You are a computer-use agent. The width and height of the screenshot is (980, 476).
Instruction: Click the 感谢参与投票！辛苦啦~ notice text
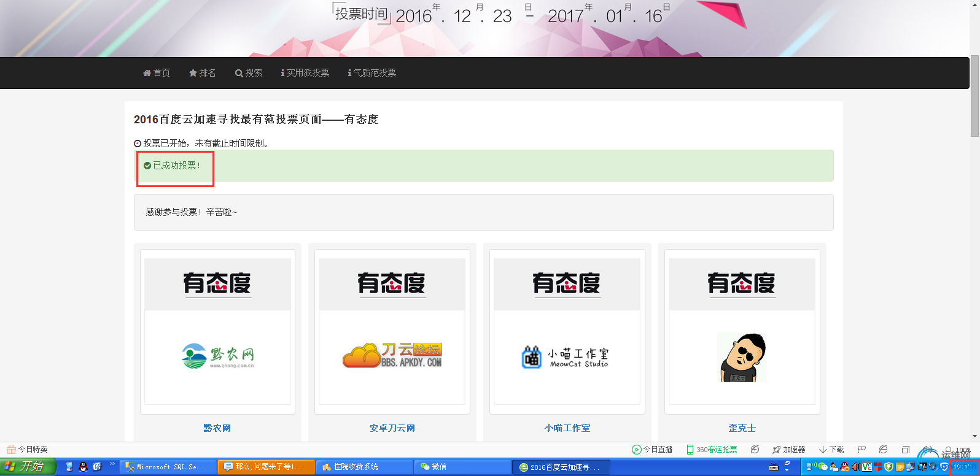coord(191,212)
